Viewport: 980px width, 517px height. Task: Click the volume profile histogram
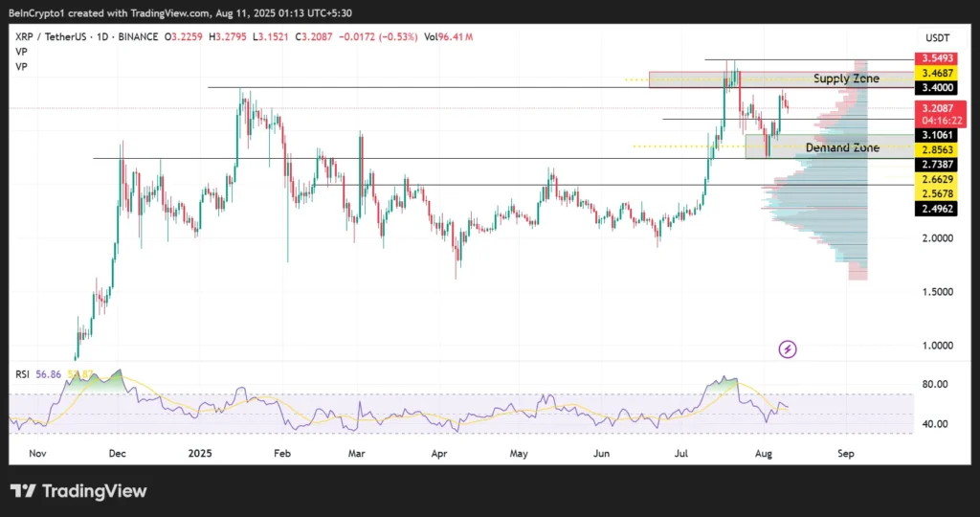(833, 191)
